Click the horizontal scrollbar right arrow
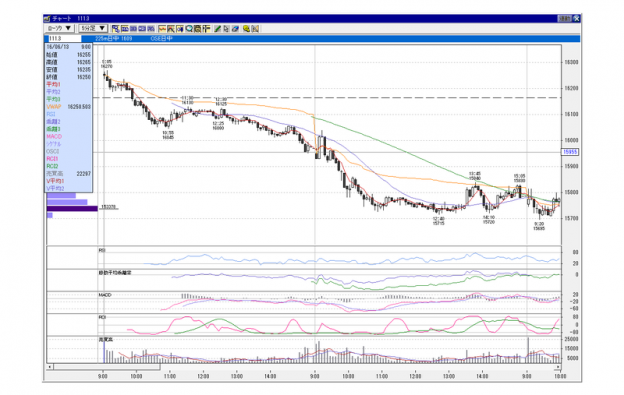 pos(558,367)
